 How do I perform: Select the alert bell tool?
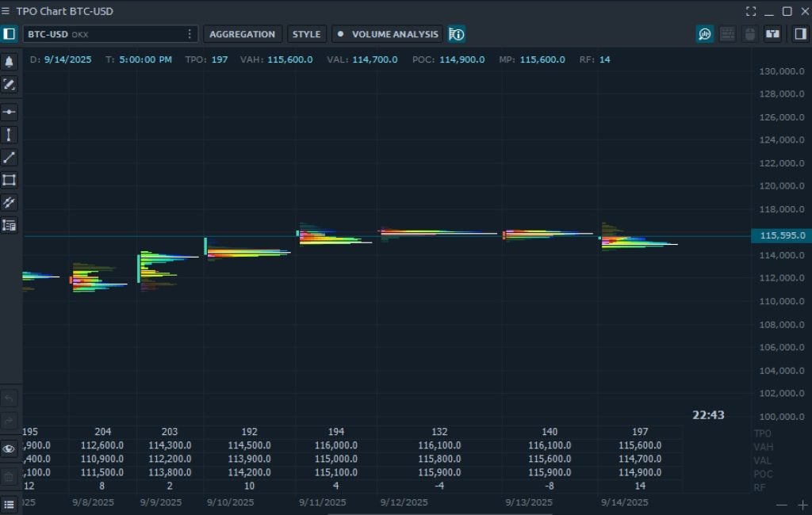click(x=10, y=60)
